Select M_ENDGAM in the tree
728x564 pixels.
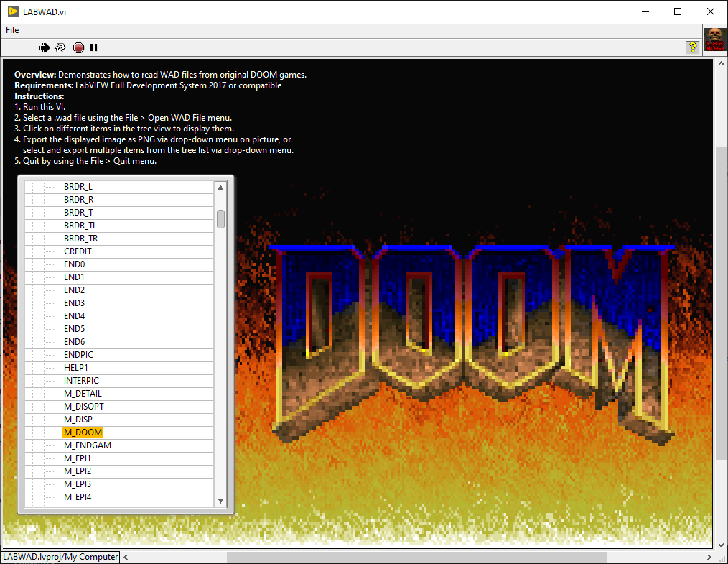pos(88,445)
